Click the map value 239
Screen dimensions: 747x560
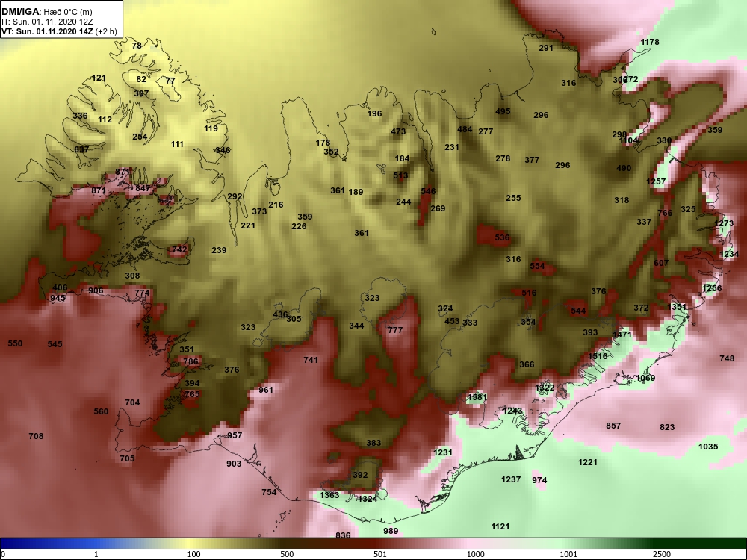(219, 250)
